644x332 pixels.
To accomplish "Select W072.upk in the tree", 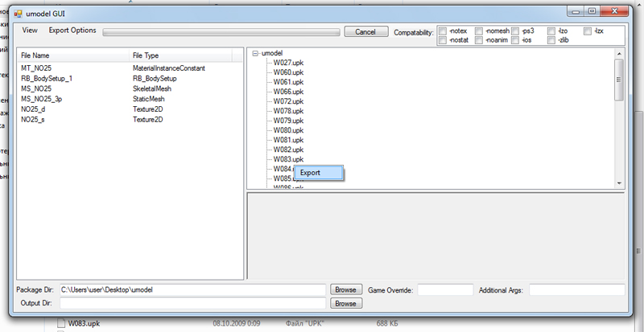I will point(288,101).
